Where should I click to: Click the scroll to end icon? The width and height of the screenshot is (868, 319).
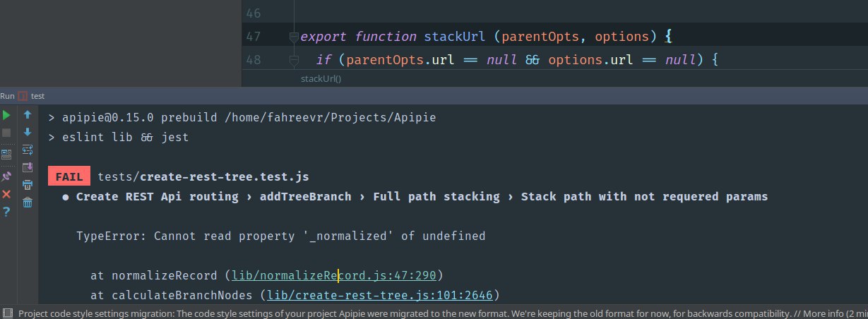click(x=28, y=167)
